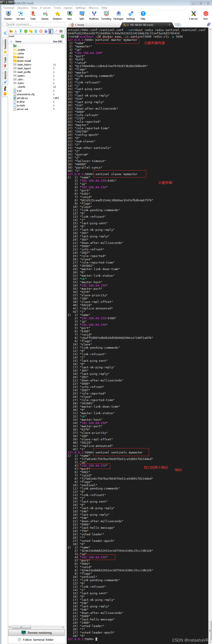This screenshot has height=644, width=212.
Task: Toggle Follow terminal folder checkbox
Action: pyautogui.click(x=19, y=639)
